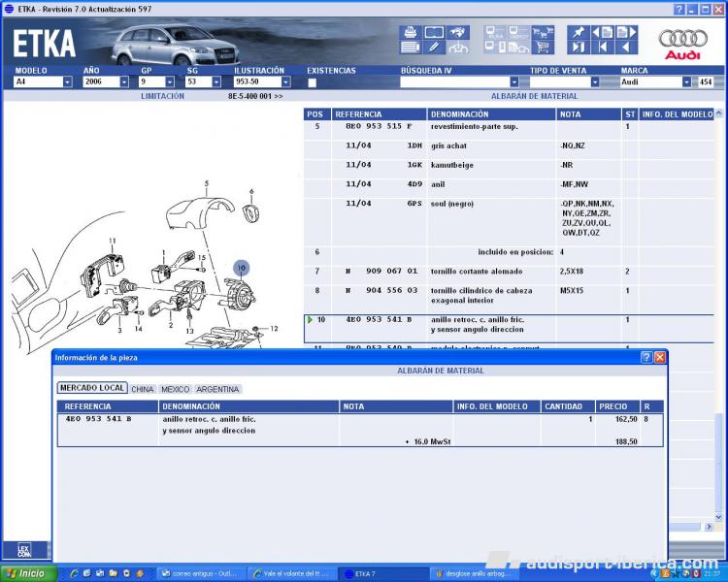
Task: Click callout 5 in the illustration
Action: pos(207,183)
